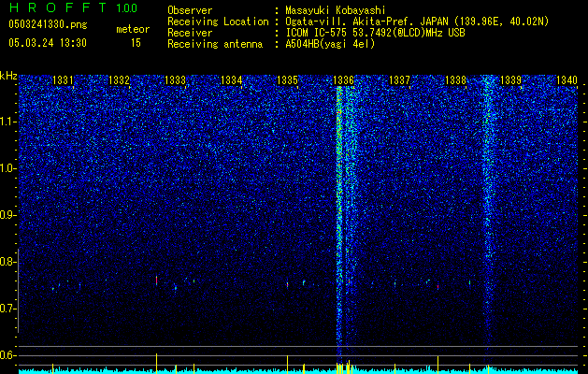Click the 1335 time axis label
This screenshot has height=374, width=588.
[287, 79]
